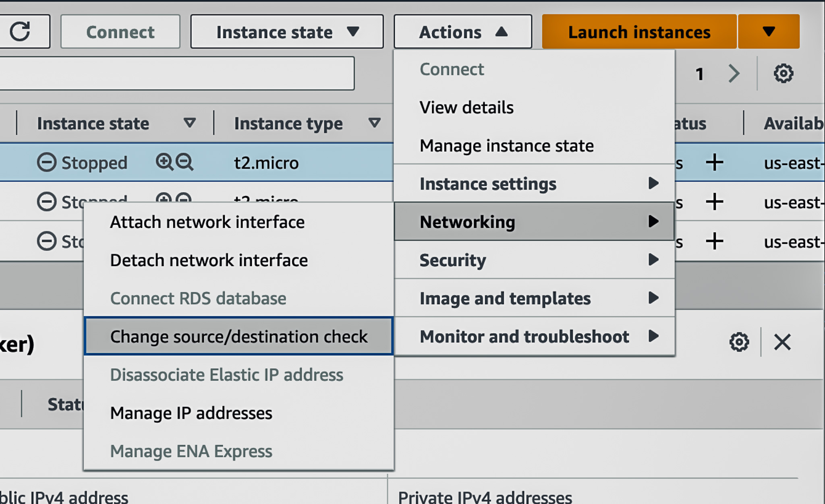This screenshot has height=504, width=825.
Task: Click zoom-out filter icon beside Stopped
Action: click(185, 162)
